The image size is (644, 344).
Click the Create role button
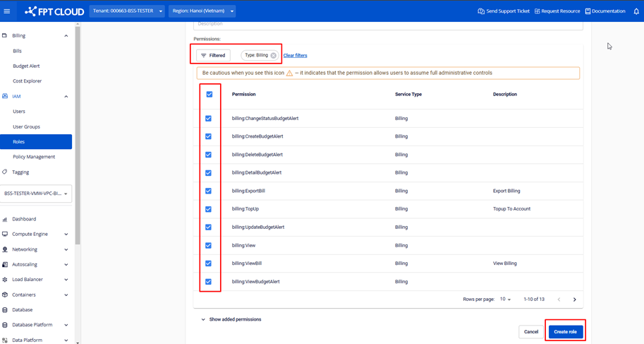pos(565,331)
